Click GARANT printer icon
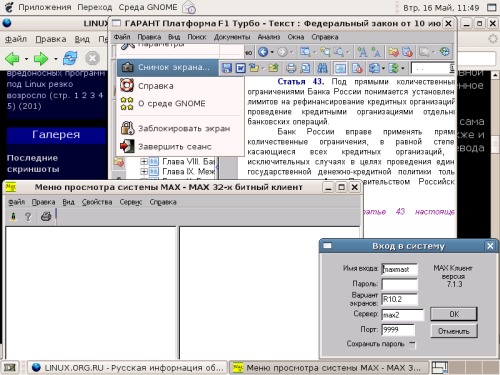 click(x=291, y=68)
